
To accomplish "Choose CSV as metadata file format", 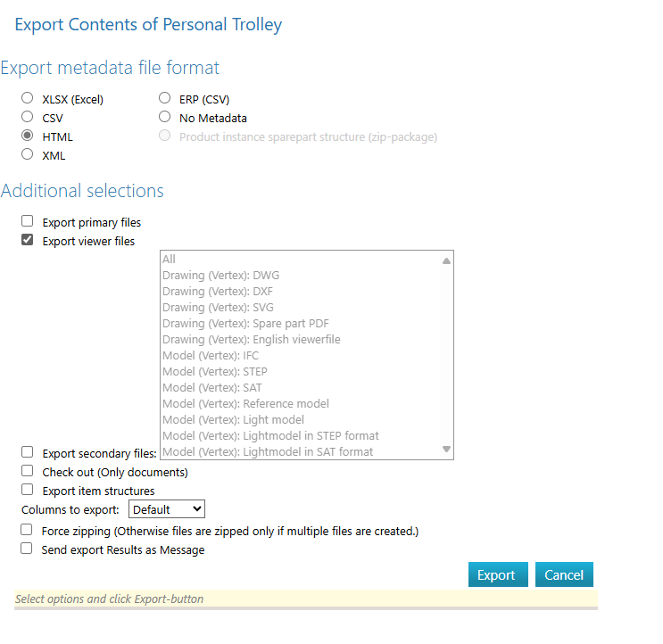I will tap(28, 117).
